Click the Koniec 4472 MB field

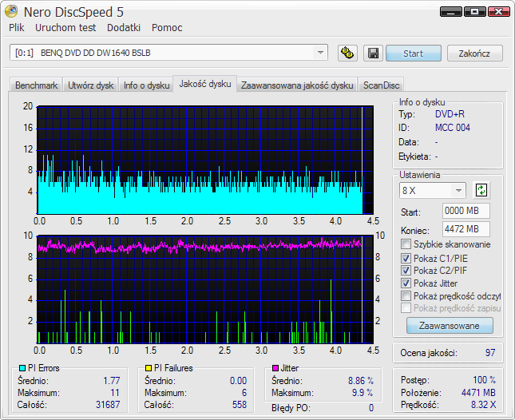point(466,229)
